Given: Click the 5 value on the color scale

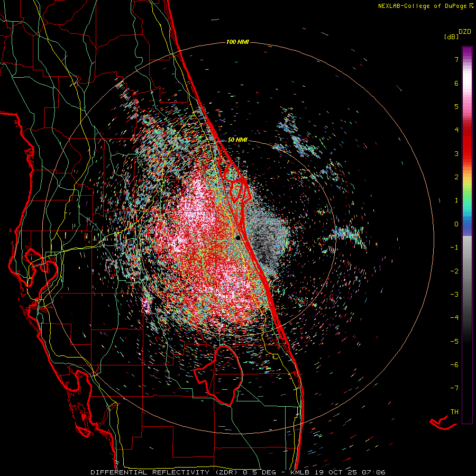Looking at the screenshot, I should pyautogui.click(x=456, y=106).
